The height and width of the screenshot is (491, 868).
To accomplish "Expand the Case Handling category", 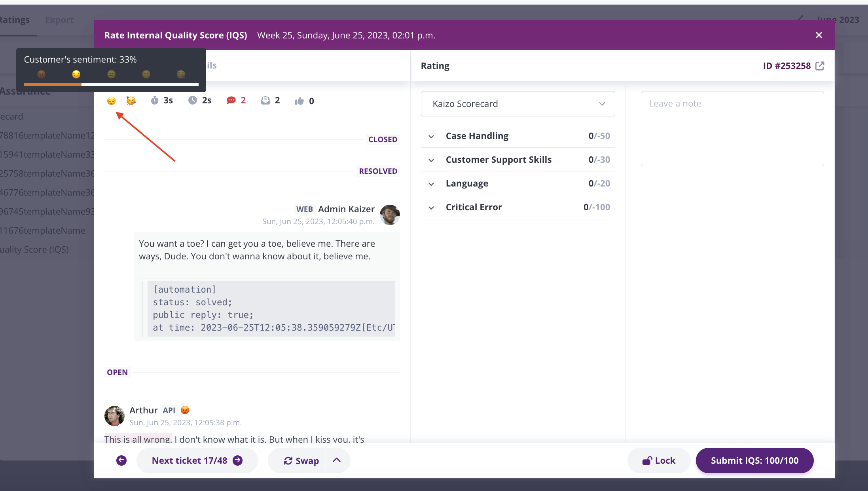I will pyautogui.click(x=518, y=136).
